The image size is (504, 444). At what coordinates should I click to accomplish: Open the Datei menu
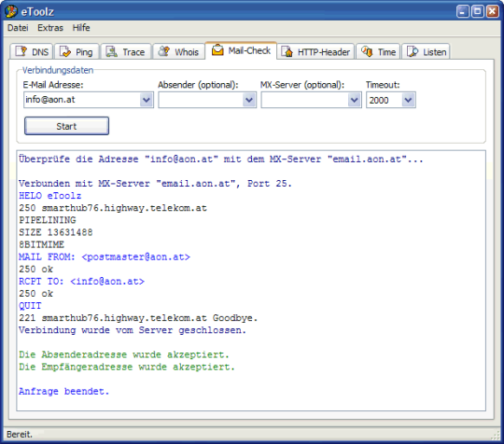pyautogui.click(x=18, y=28)
